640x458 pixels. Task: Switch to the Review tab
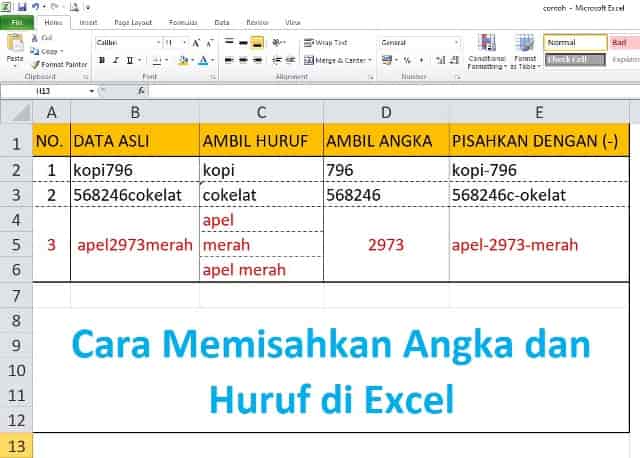tap(257, 22)
